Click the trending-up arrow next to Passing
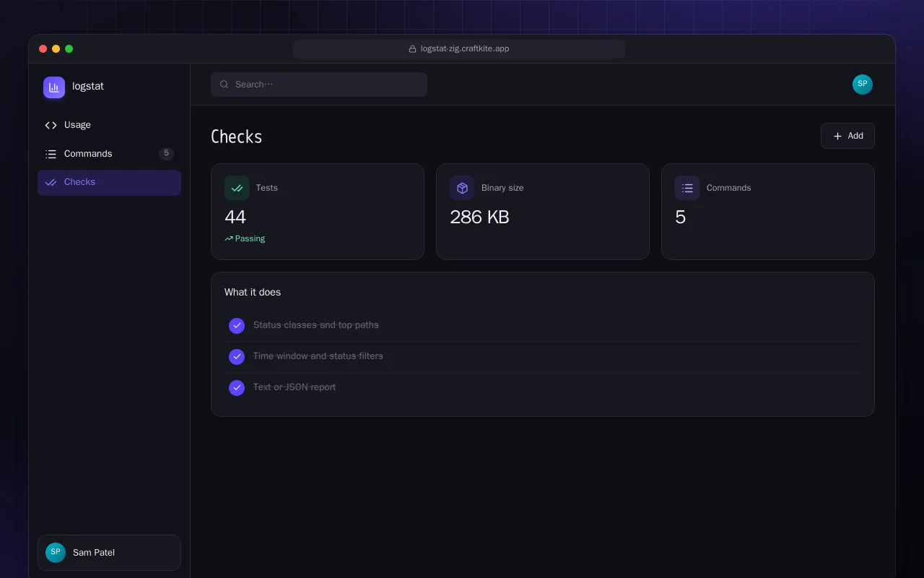 229,239
